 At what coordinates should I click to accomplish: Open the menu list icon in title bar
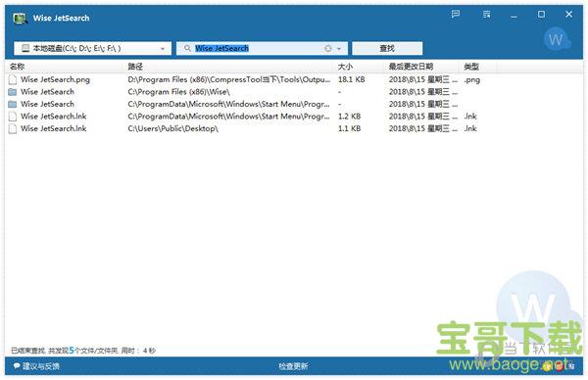pos(486,15)
